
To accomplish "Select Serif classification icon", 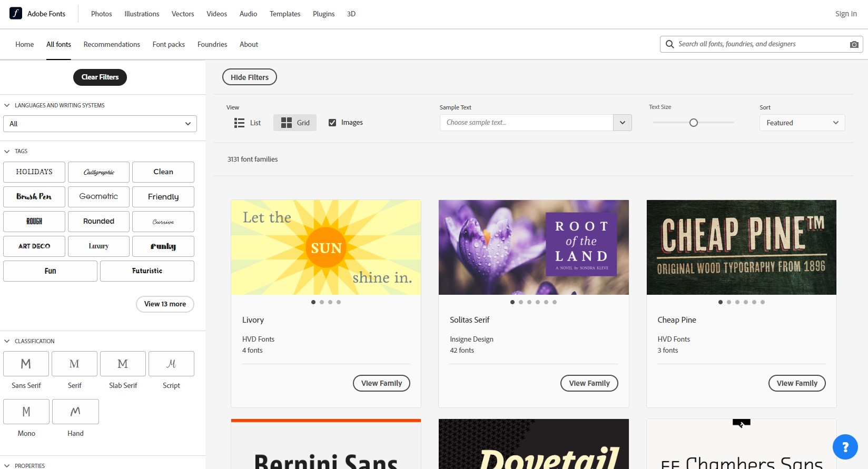I will 74,364.
